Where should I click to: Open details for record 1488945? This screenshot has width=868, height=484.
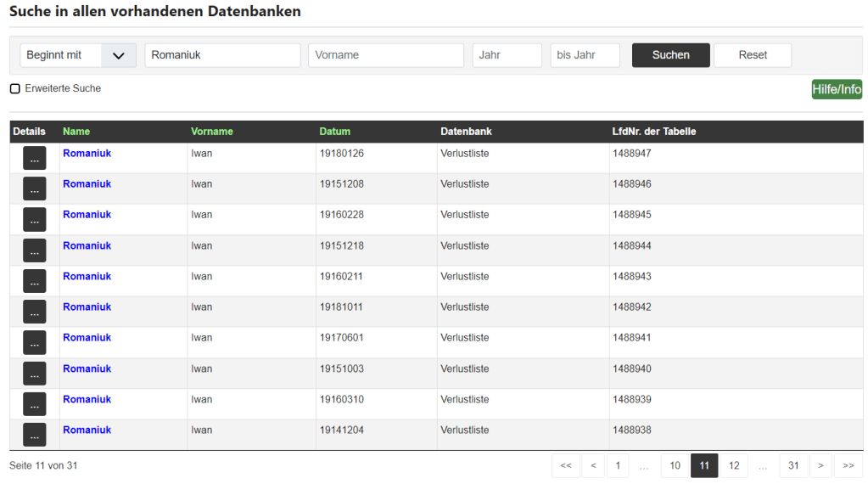(34, 219)
